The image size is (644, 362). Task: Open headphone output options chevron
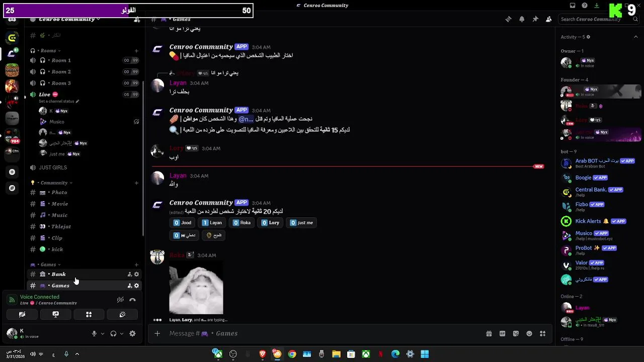pos(122,333)
